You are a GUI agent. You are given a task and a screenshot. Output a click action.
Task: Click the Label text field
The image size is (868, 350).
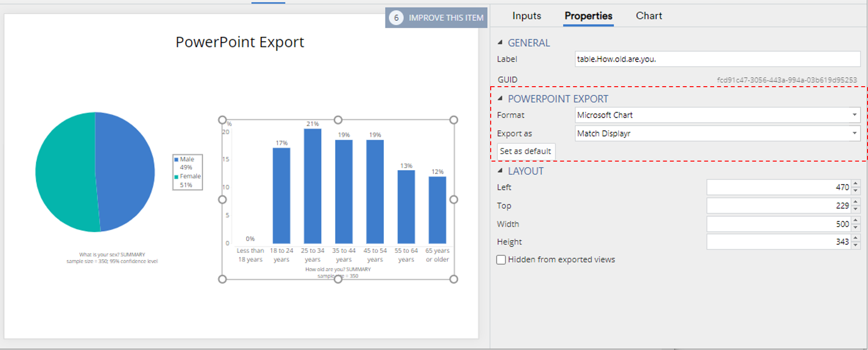click(x=717, y=59)
